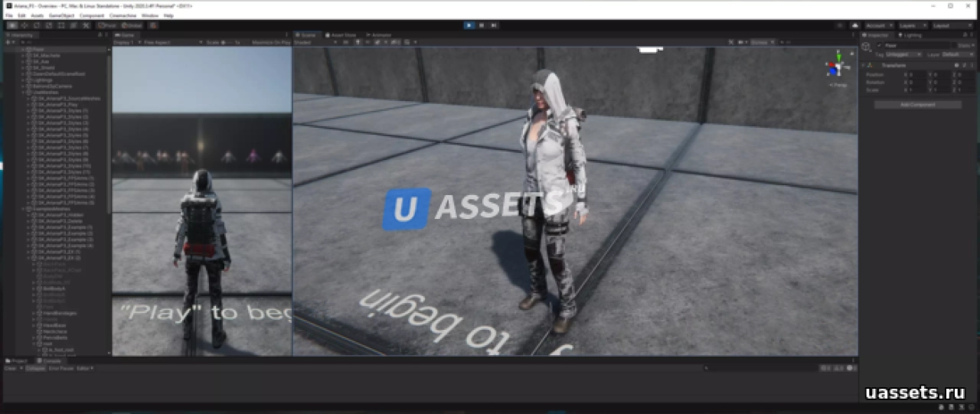Open the Assets menu
Viewport: 980px width, 414px height.
[x=37, y=15]
